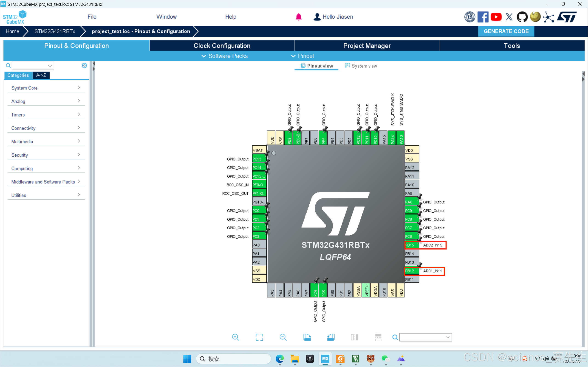Open the Clock Configuration tab
588x367 pixels.
coord(222,46)
